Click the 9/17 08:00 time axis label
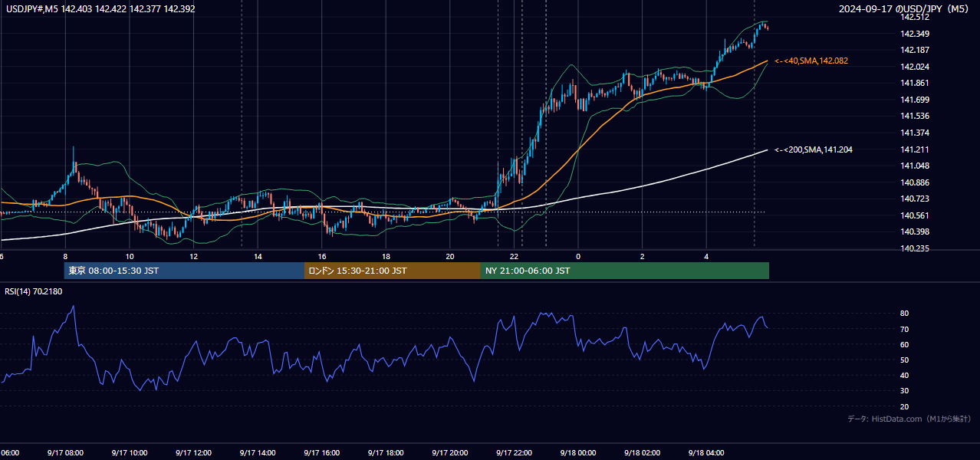The width and height of the screenshot is (980, 460). point(65,452)
